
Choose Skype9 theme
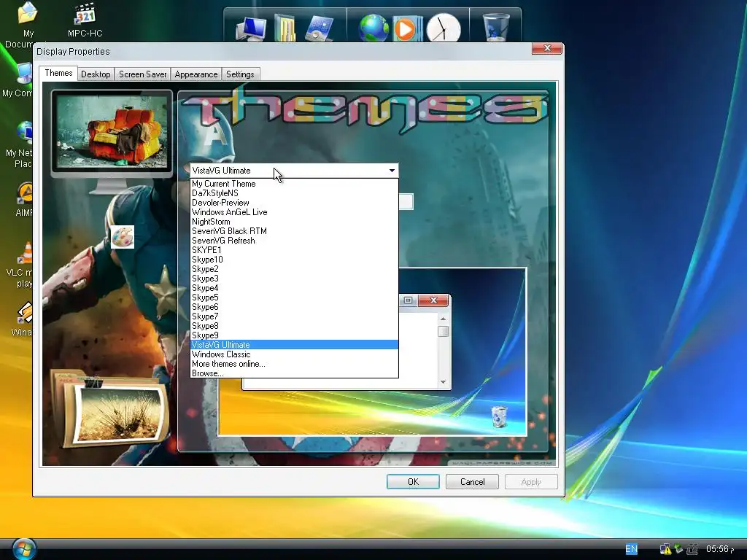pos(294,335)
